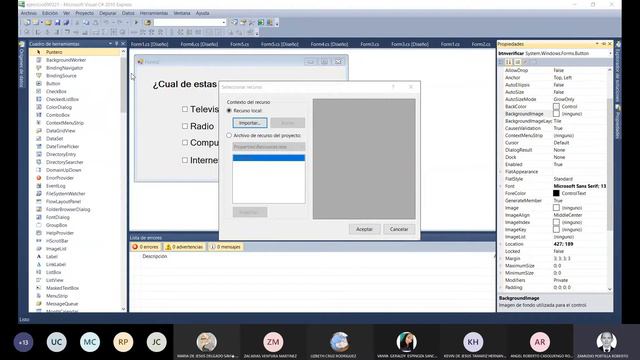Click the Importar button in the dialog
This screenshot has height=360, width=640.
pos(250,123)
